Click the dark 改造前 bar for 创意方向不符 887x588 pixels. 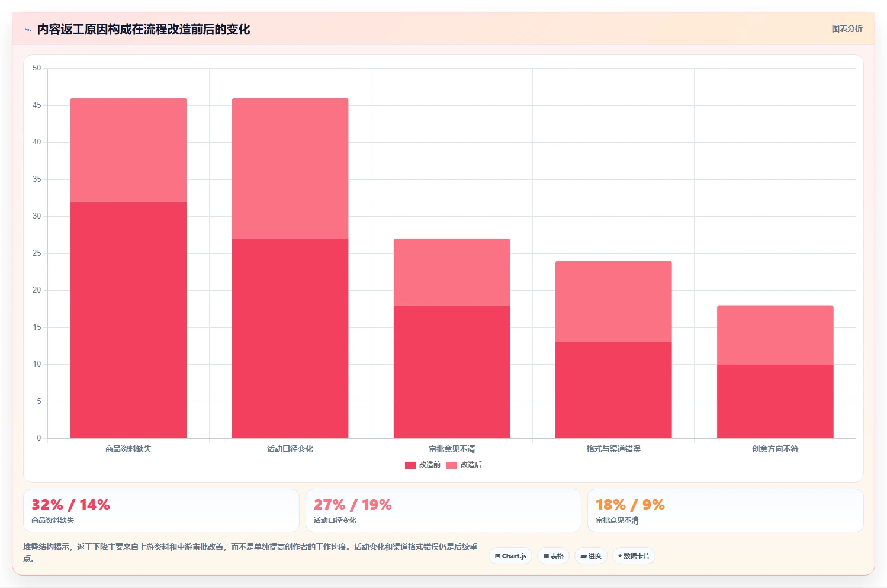pyautogui.click(x=775, y=401)
